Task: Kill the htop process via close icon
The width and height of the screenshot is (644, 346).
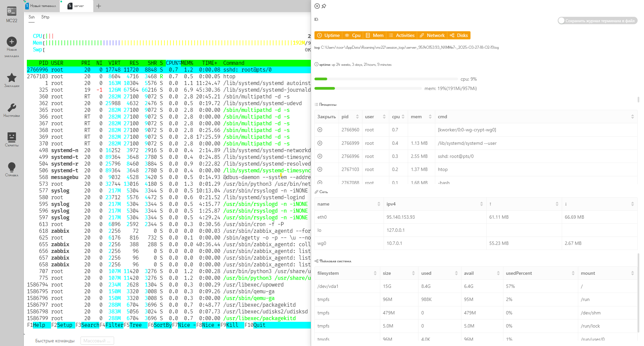Action: point(320,169)
